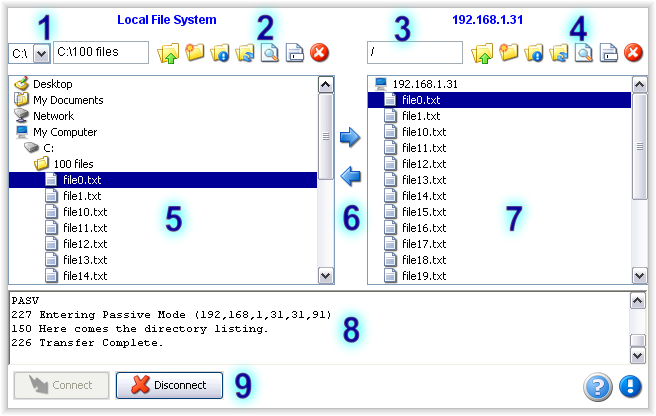Viewport: 656px width, 416px height.
Task: Select local file14.txt
Action: click(x=85, y=276)
